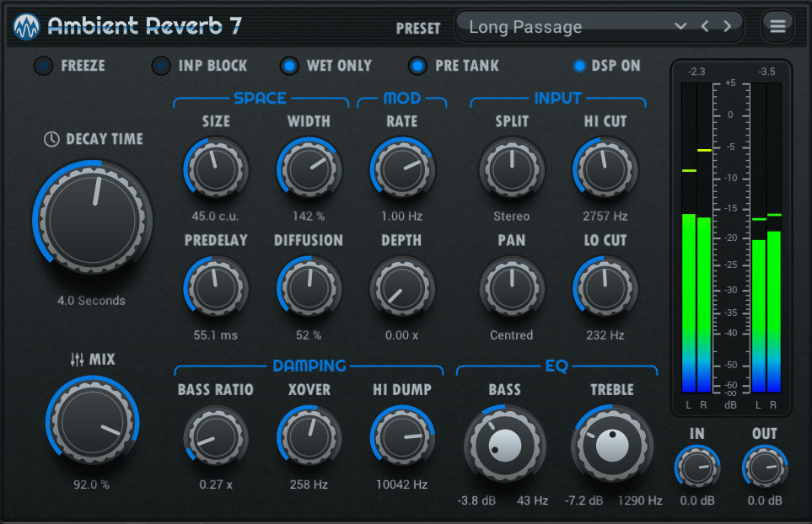Click the mixer sliders icon beside Mix
This screenshot has width=812, height=524.
(x=78, y=359)
